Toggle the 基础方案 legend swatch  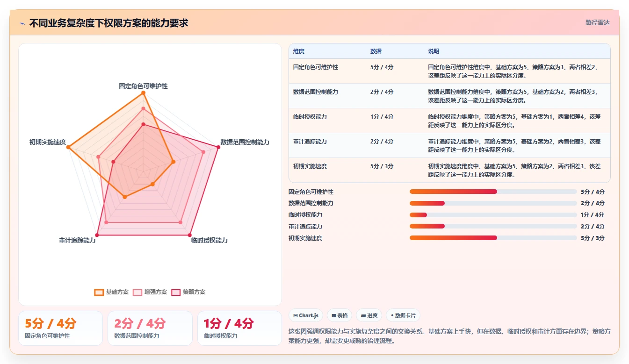pyautogui.click(x=99, y=292)
